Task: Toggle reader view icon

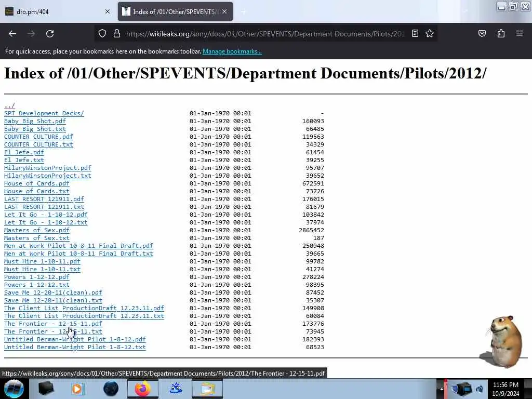Action: click(x=415, y=33)
